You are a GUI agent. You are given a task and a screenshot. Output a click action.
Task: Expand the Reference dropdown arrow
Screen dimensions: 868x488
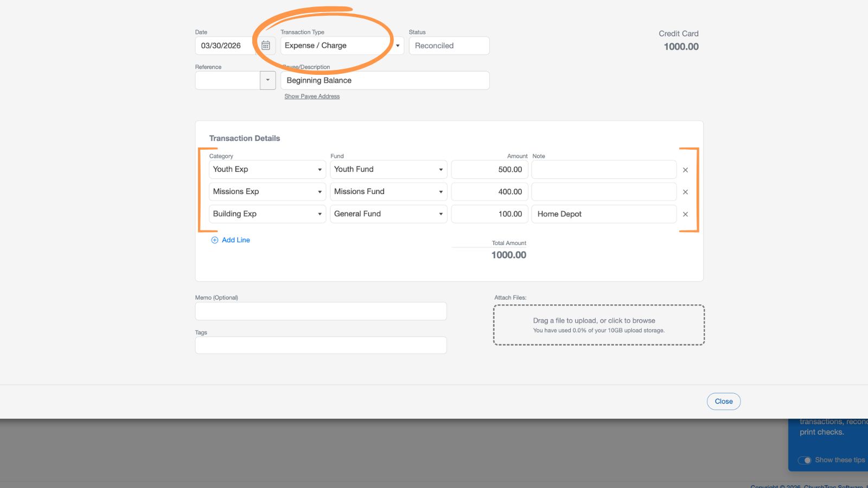click(267, 80)
